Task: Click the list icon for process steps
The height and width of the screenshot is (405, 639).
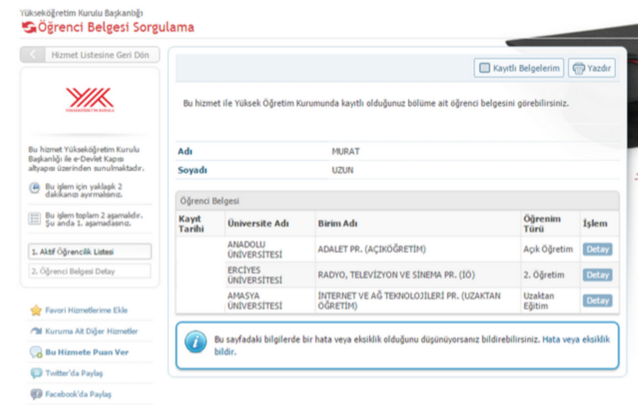Action: point(35,219)
